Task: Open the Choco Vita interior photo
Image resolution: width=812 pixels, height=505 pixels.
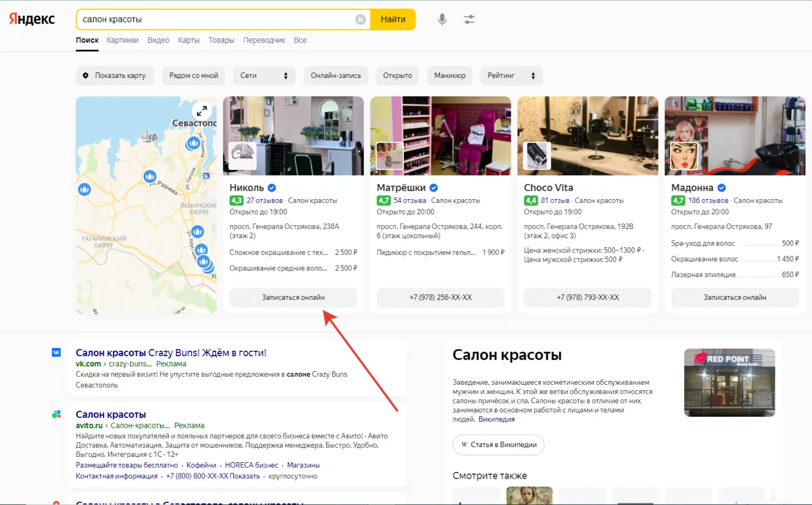Action: pos(588,136)
